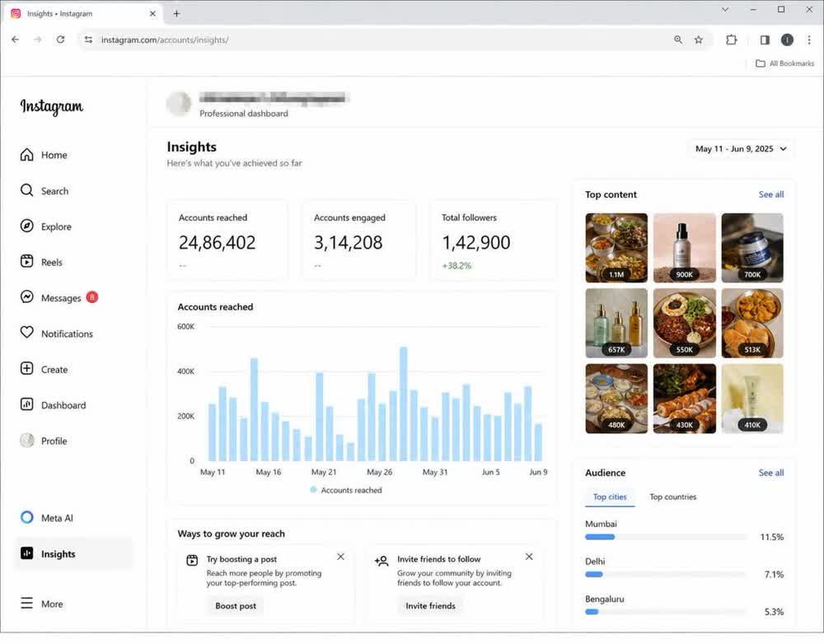
Task: Close the Insights browser tab
Action: pyautogui.click(x=152, y=14)
